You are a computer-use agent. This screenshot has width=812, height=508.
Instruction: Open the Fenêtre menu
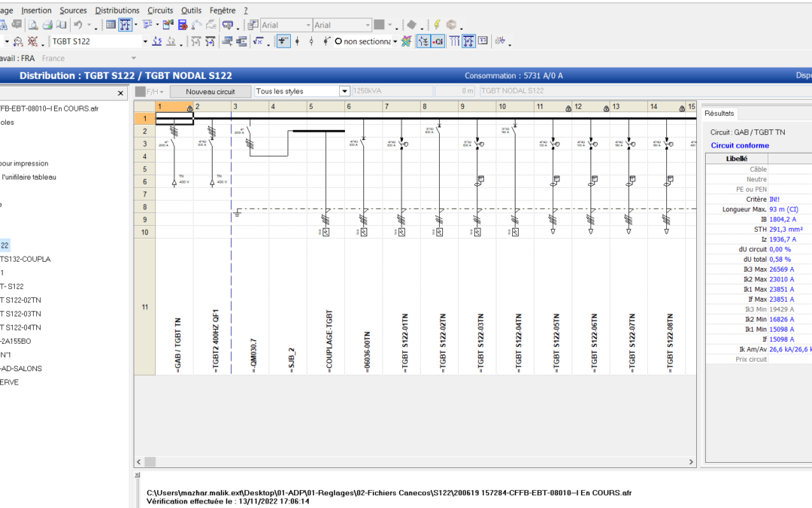tap(223, 11)
